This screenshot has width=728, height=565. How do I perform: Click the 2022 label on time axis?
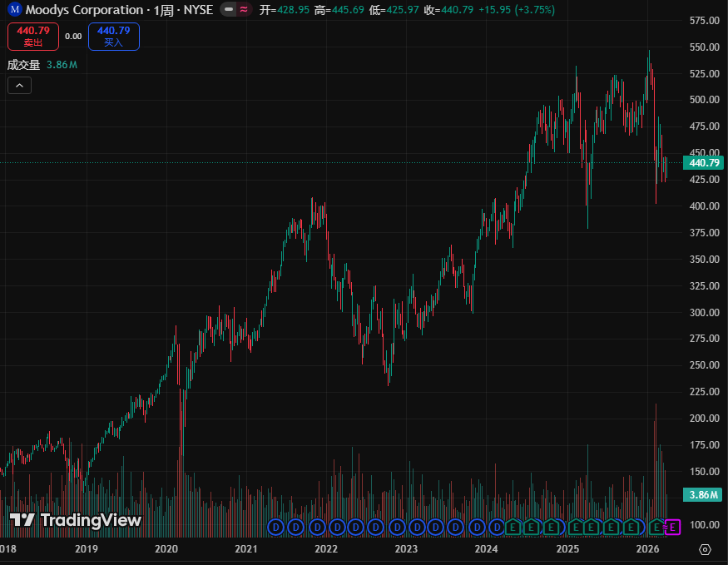point(325,549)
